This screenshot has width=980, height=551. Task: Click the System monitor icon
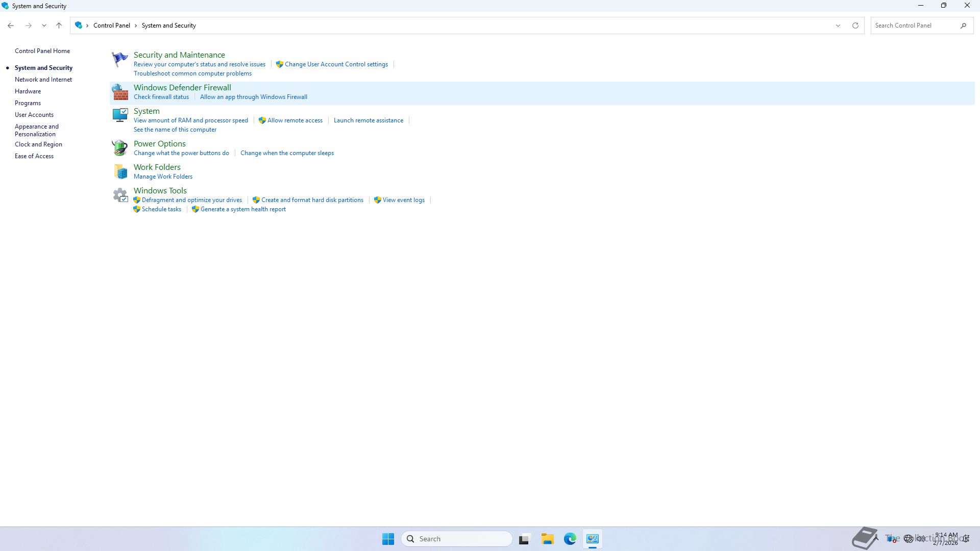coord(120,115)
